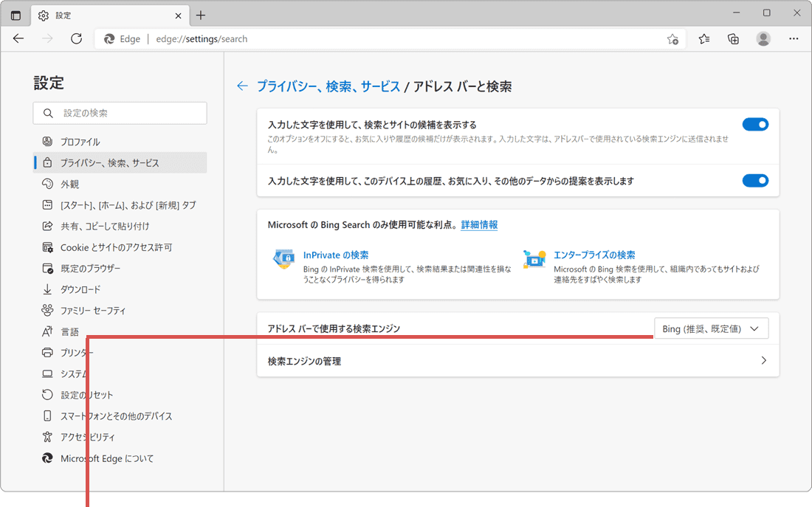Open システム settings
Screen dimensions: 812x507
pos(120,374)
